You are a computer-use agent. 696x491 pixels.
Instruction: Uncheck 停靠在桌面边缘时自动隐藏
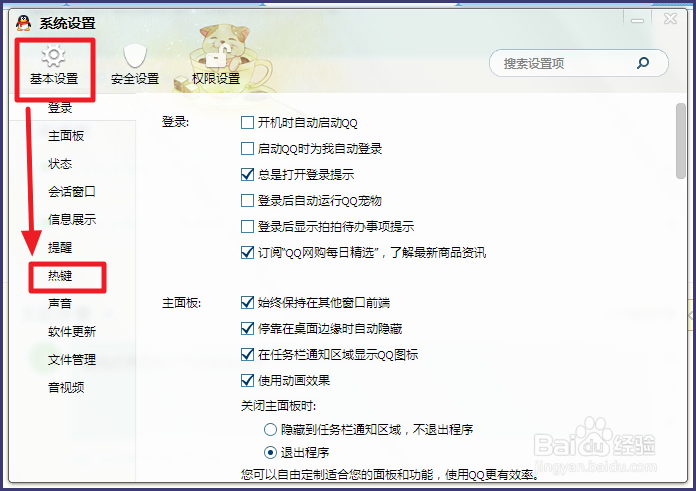[247, 329]
